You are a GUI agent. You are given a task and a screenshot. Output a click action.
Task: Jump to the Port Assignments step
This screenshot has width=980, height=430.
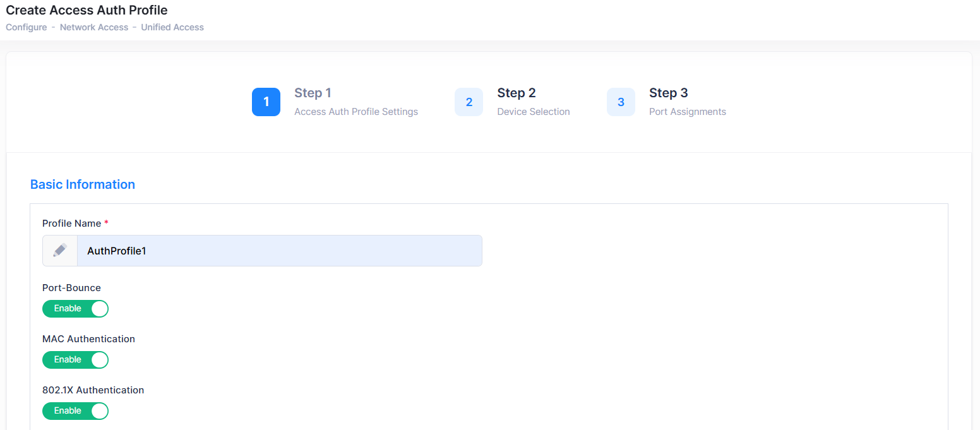[x=687, y=111]
